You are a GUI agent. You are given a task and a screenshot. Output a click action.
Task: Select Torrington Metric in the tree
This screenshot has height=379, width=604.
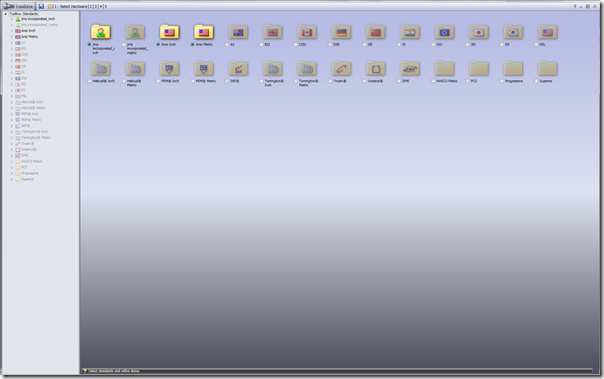35,138
